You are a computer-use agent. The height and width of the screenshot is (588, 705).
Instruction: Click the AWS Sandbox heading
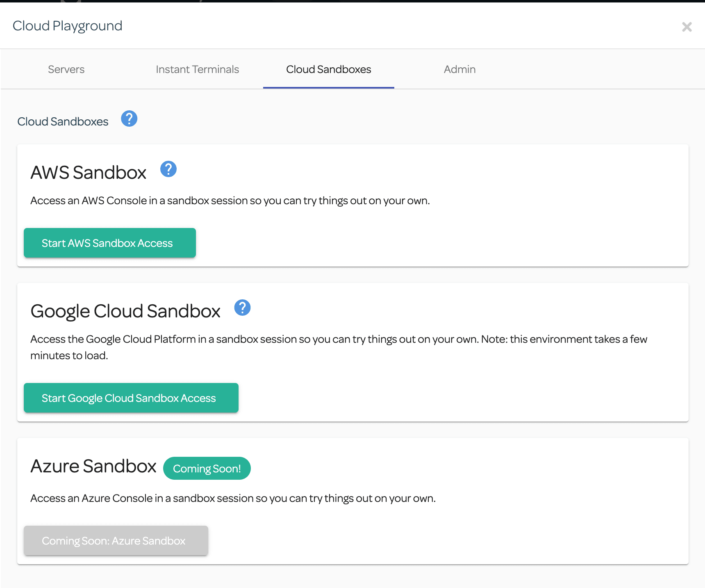click(89, 172)
